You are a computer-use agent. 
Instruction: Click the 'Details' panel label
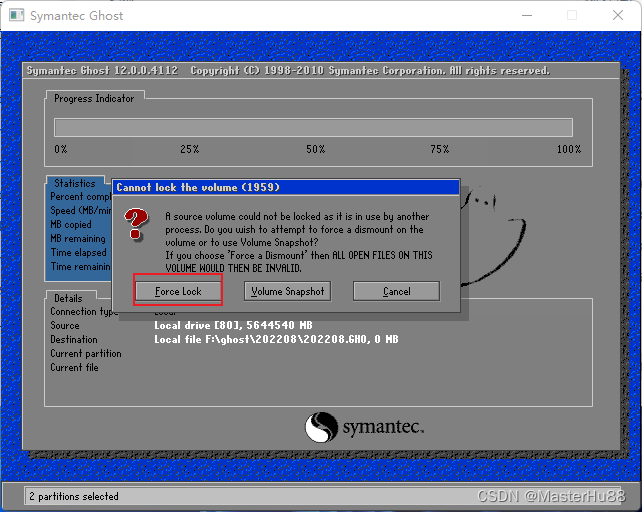68,298
